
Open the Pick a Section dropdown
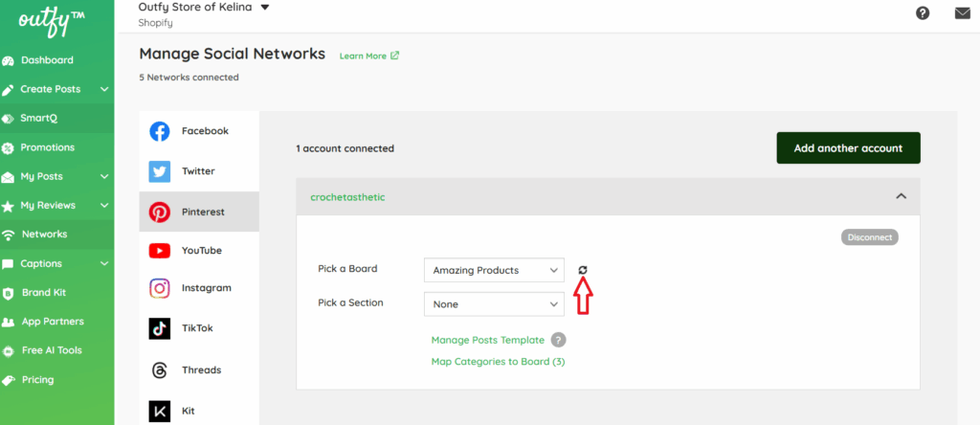494,304
